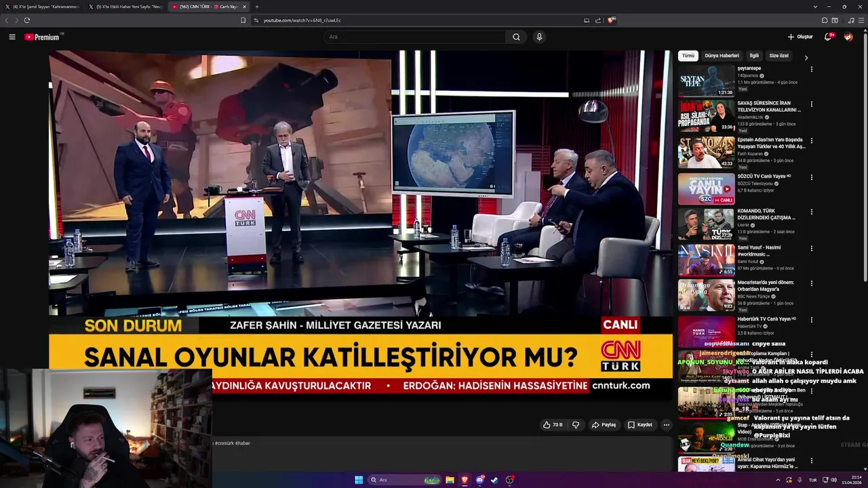
Task: Open the Brave Shields lion icon
Action: (610, 20)
